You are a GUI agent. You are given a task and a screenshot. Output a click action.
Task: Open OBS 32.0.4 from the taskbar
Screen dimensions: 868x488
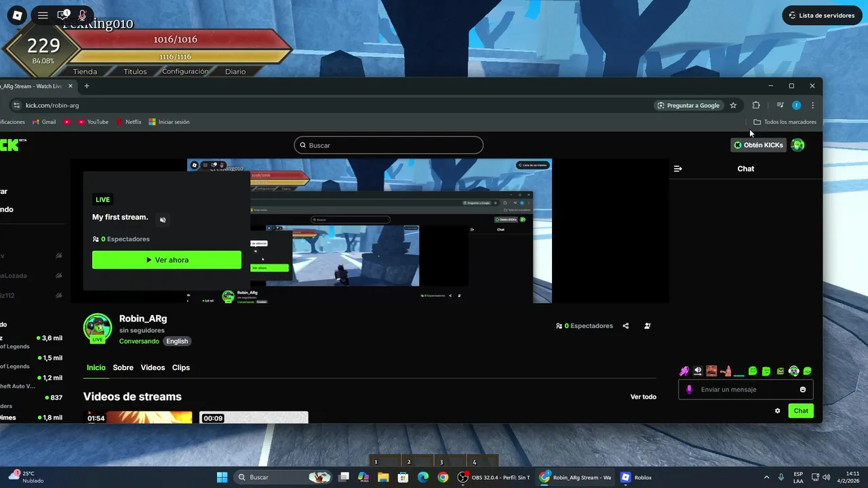pos(495,477)
